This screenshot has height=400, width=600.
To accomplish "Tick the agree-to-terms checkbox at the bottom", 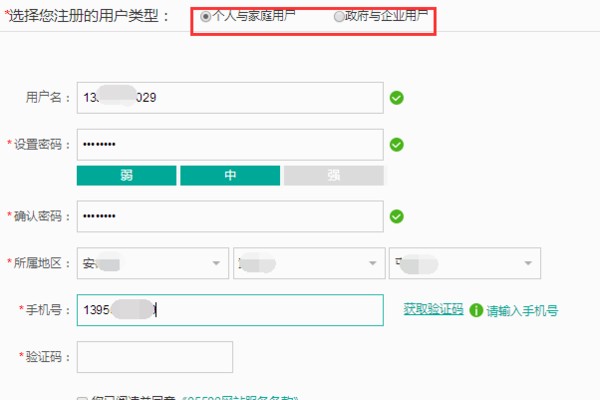I will [83, 397].
